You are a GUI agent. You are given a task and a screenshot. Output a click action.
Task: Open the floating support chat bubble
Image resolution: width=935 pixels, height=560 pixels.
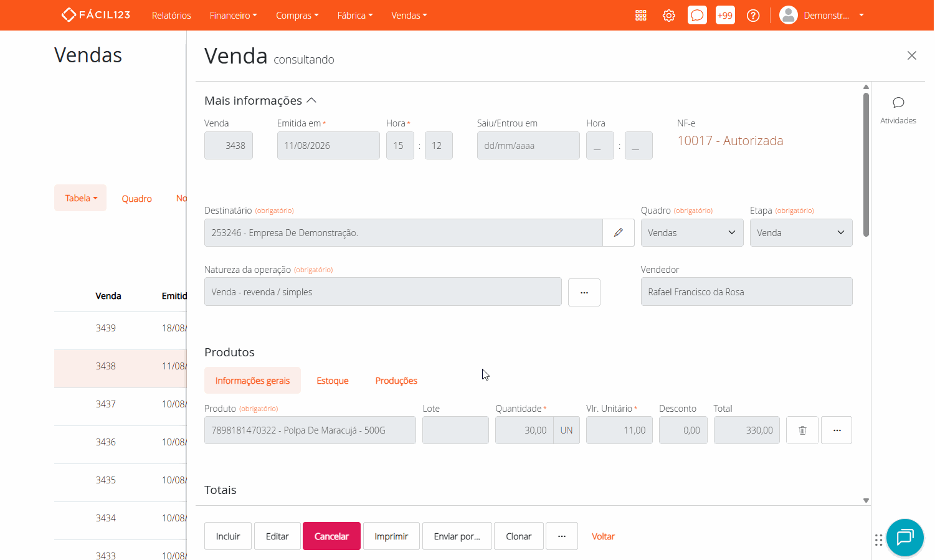pos(905,537)
